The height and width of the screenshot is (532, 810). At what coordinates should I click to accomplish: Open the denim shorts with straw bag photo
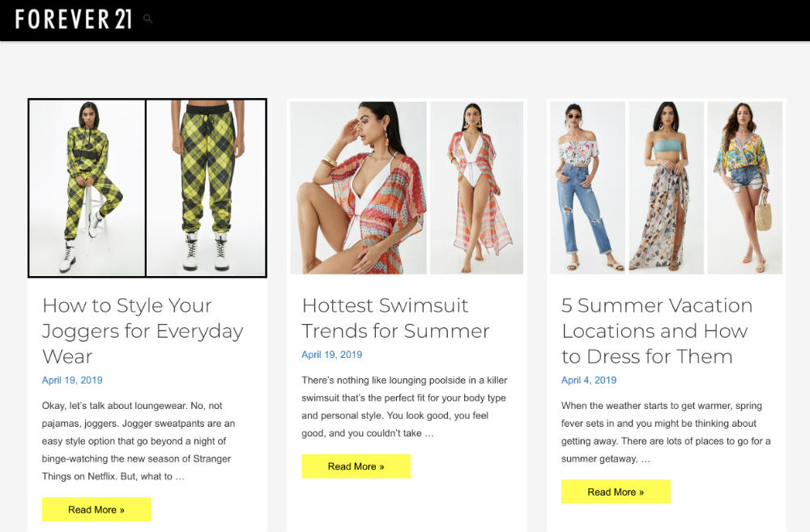[x=744, y=188]
